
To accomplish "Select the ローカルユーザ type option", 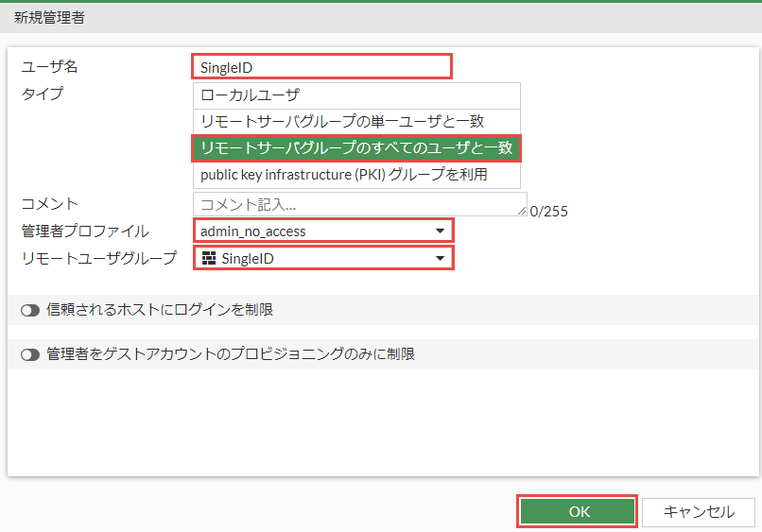I will click(355, 95).
